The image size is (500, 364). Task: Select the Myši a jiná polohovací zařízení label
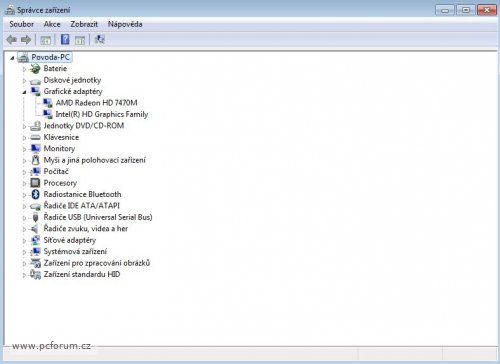pyautogui.click(x=95, y=160)
